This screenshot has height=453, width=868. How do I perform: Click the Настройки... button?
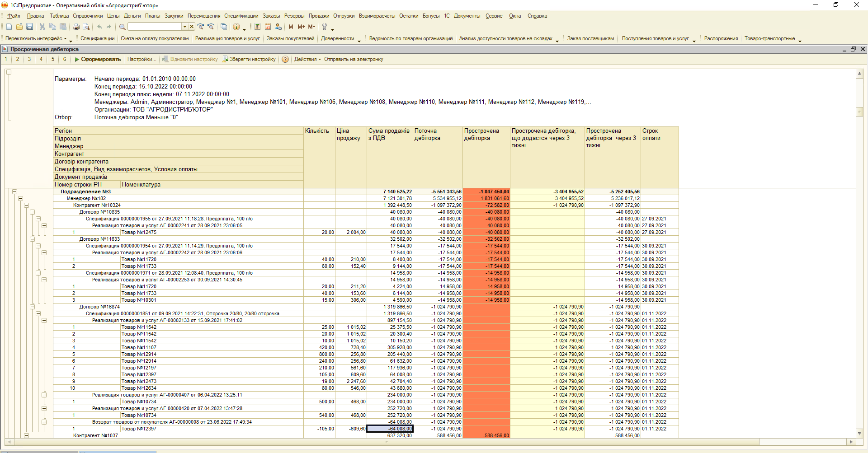pos(142,60)
